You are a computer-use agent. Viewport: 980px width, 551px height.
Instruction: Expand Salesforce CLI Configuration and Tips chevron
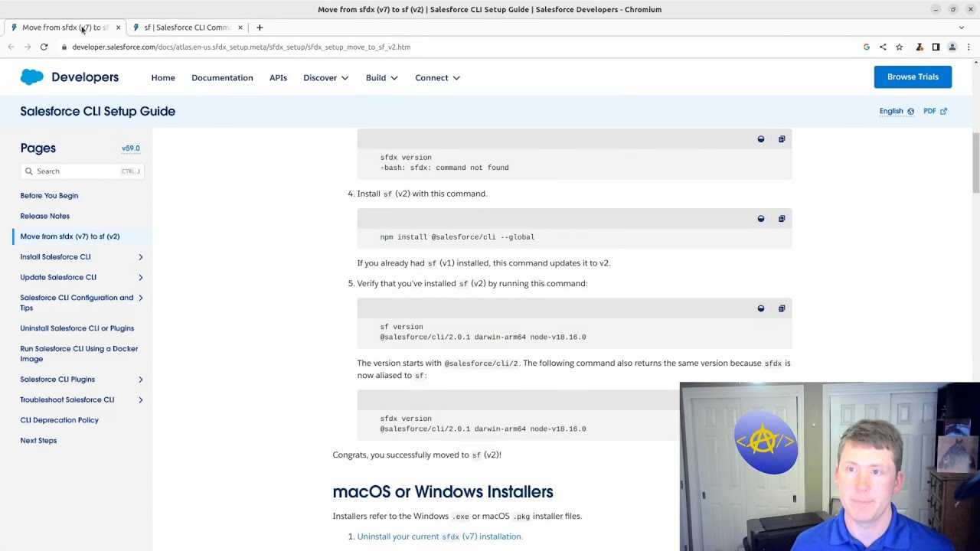[141, 298]
